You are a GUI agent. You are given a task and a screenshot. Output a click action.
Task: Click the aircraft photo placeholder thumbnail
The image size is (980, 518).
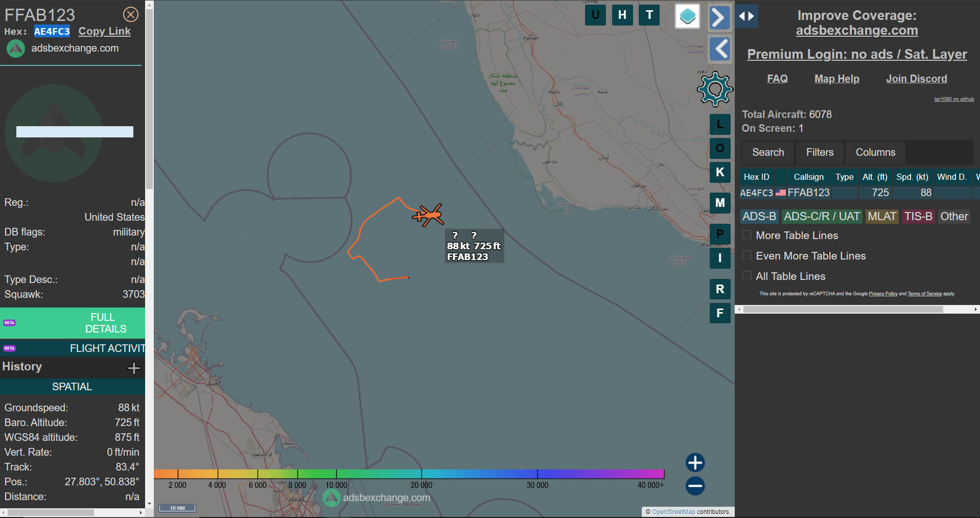[54, 133]
